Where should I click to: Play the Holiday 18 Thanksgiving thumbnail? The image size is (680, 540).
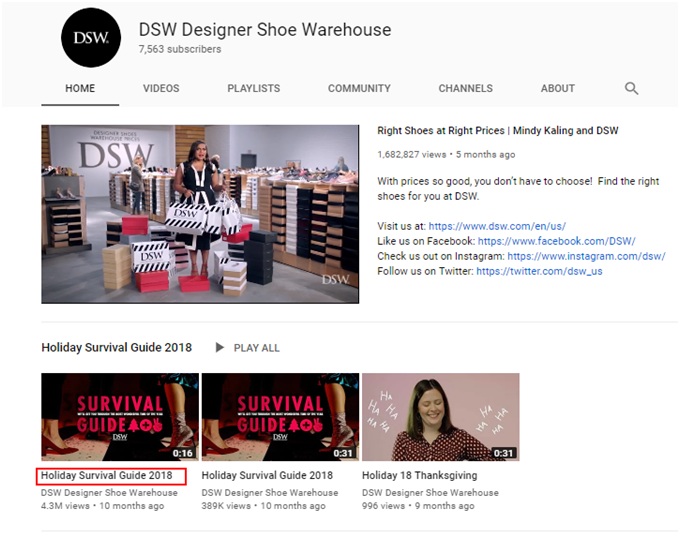click(440, 417)
